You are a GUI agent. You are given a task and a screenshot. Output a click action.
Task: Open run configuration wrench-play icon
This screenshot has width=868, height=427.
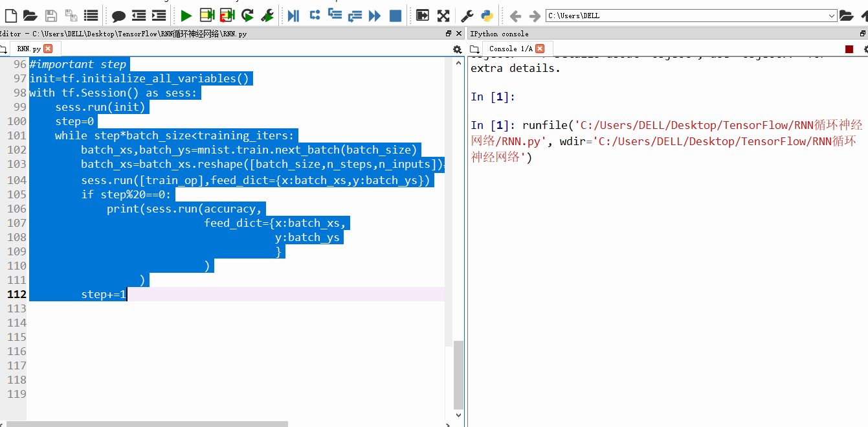[x=267, y=16]
